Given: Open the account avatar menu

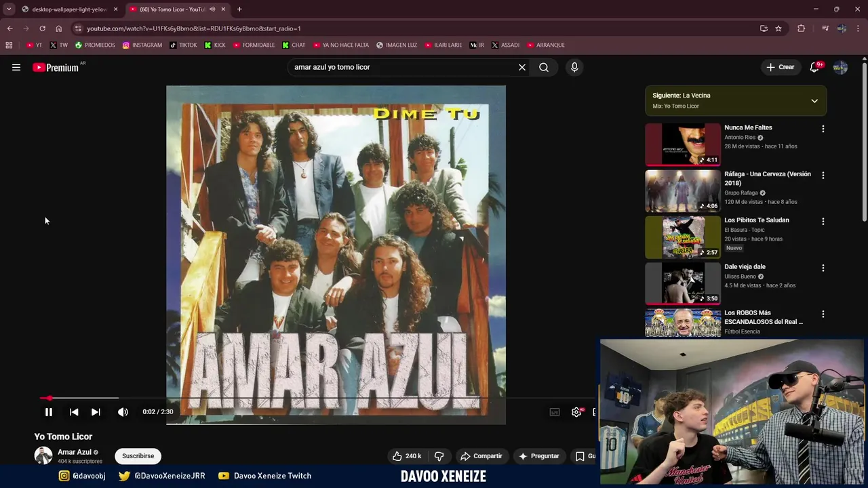Looking at the screenshot, I should (x=840, y=67).
